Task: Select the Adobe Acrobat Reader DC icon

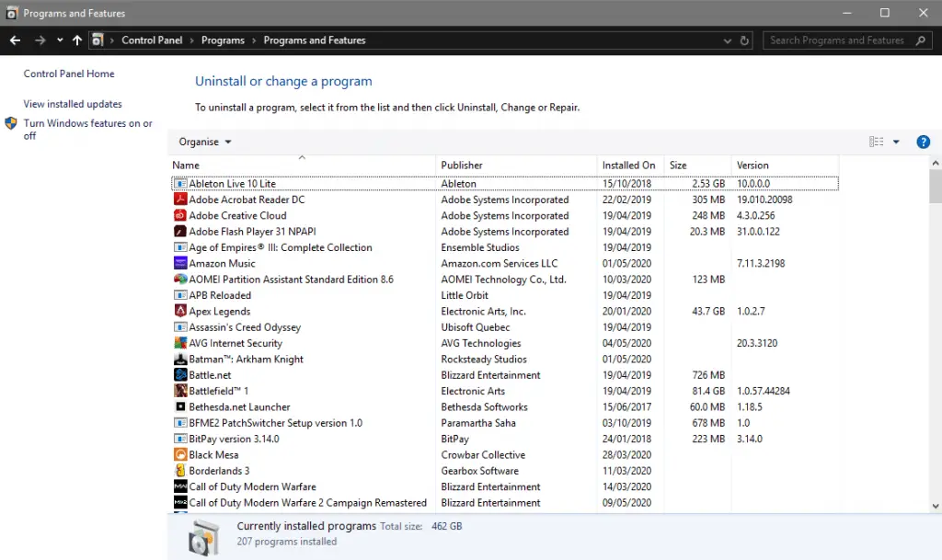Action: point(180,200)
